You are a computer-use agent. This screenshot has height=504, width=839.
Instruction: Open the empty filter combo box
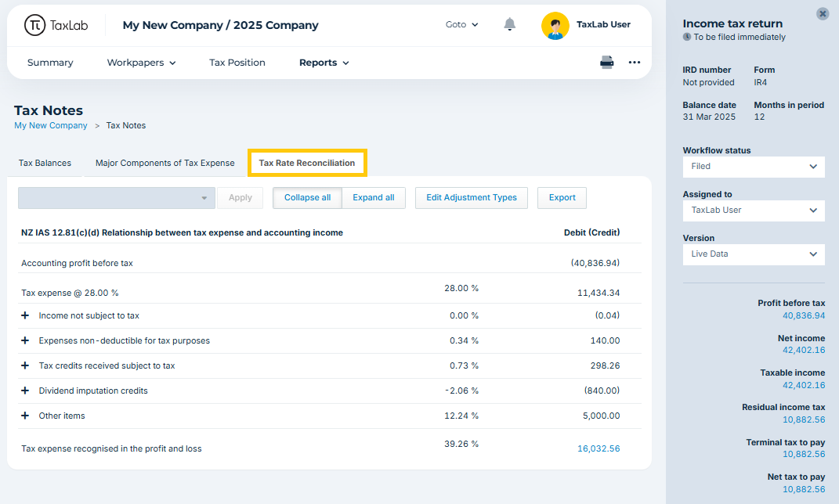(117, 198)
